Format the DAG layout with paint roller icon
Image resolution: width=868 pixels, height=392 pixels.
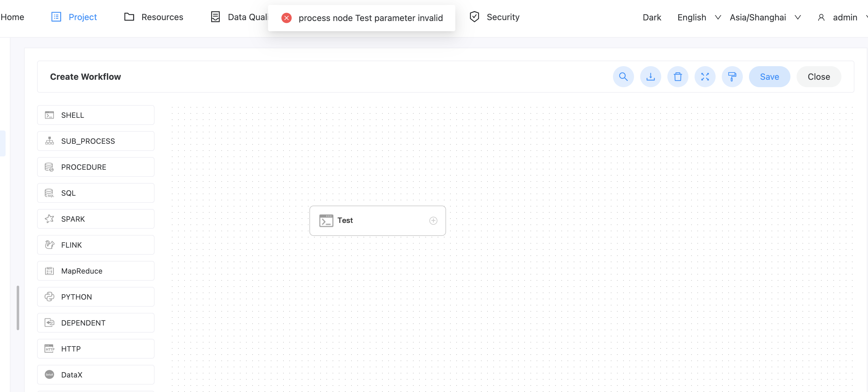click(733, 76)
